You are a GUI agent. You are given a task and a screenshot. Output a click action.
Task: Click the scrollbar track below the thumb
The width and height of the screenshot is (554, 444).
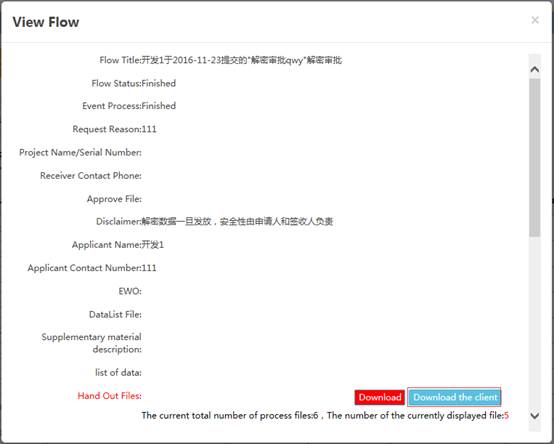tap(535, 321)
